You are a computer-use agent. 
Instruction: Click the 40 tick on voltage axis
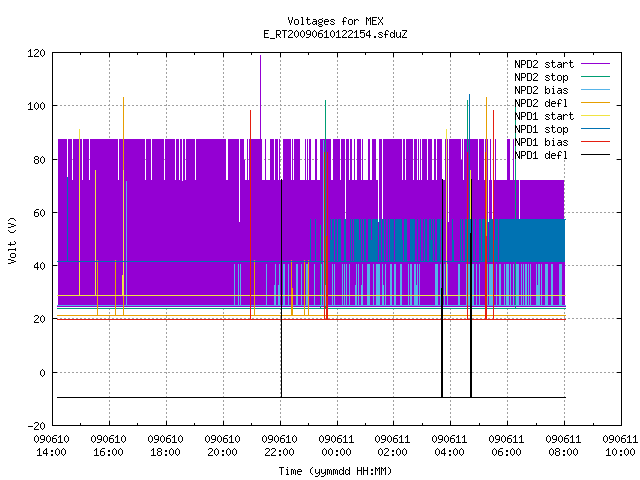[39, 266]
